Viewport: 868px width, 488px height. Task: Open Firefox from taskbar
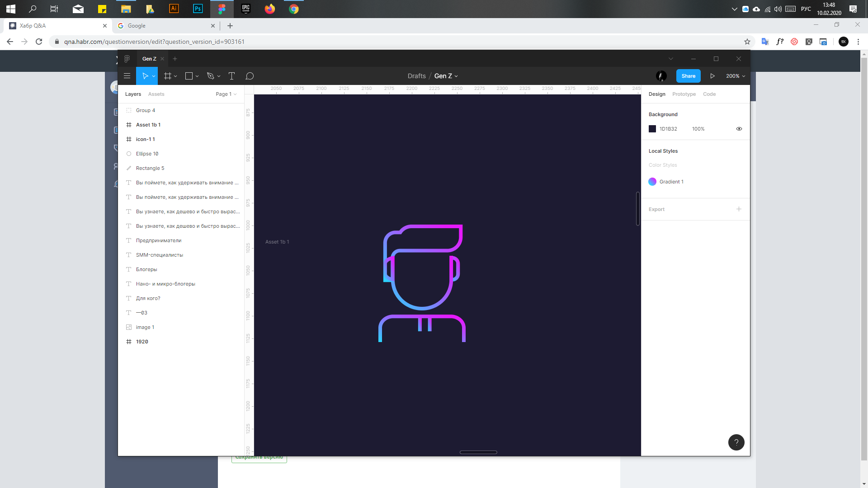point(270,9)
